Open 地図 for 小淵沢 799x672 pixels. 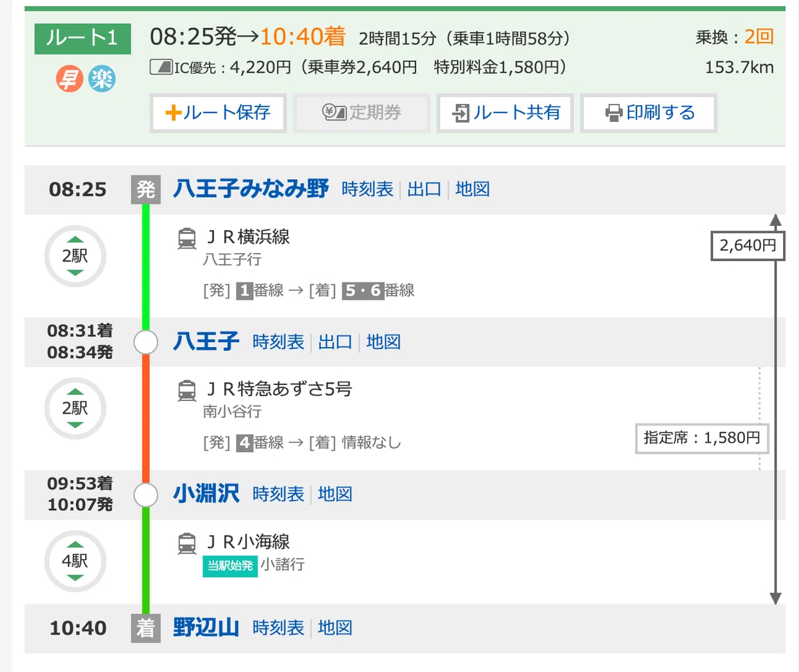point(336,494)
